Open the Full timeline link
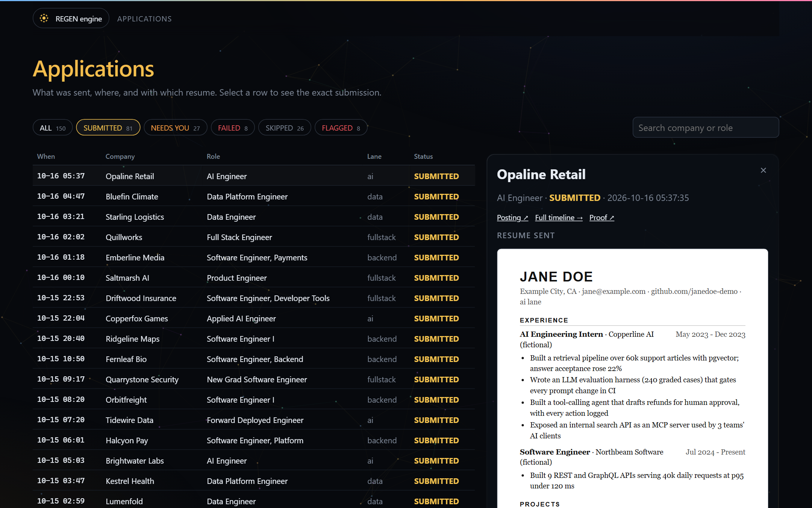812x508 pixels. pyautogui.click(x=559, y=217)
